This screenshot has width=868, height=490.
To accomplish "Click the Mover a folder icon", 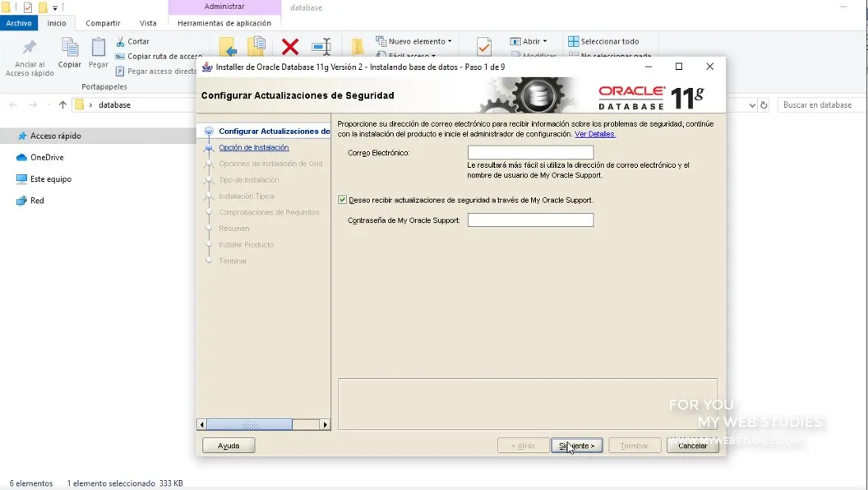I will point(228,48).
